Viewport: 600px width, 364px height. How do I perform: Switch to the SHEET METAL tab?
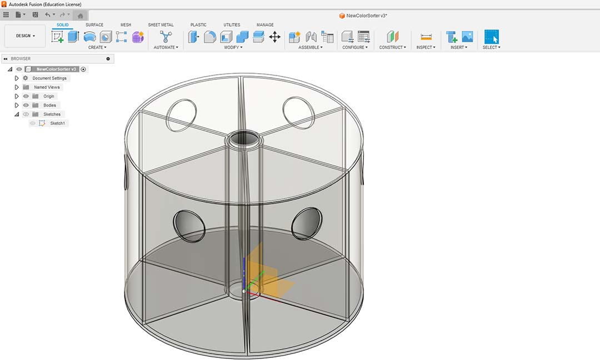click(x=161, y=25)
